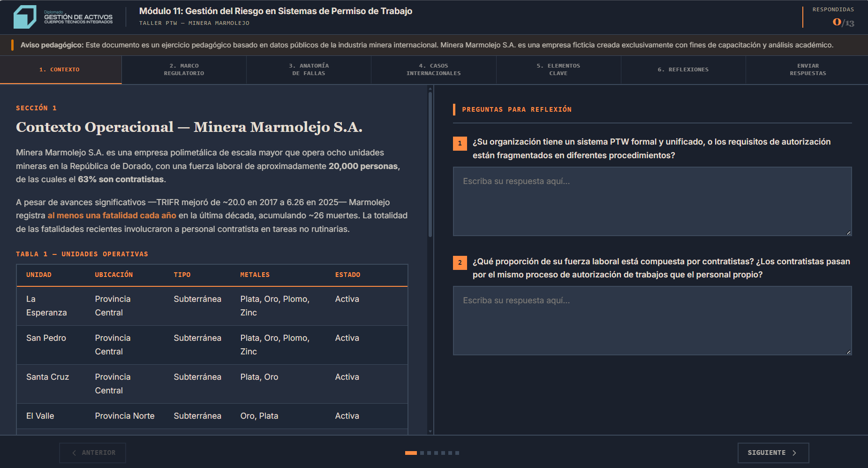Click the 'Unidad' column header
The image size is (868, 468).
tap(39, 275)
